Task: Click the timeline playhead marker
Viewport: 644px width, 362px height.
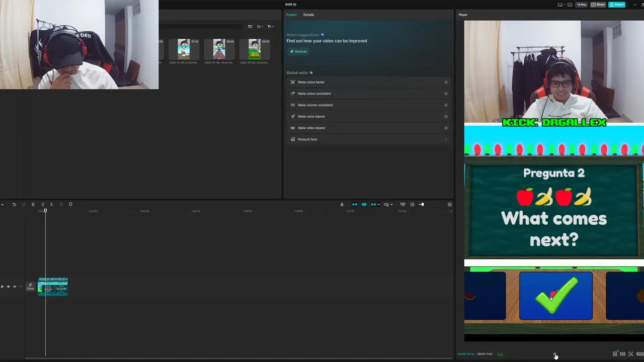Action: [45, 211]
